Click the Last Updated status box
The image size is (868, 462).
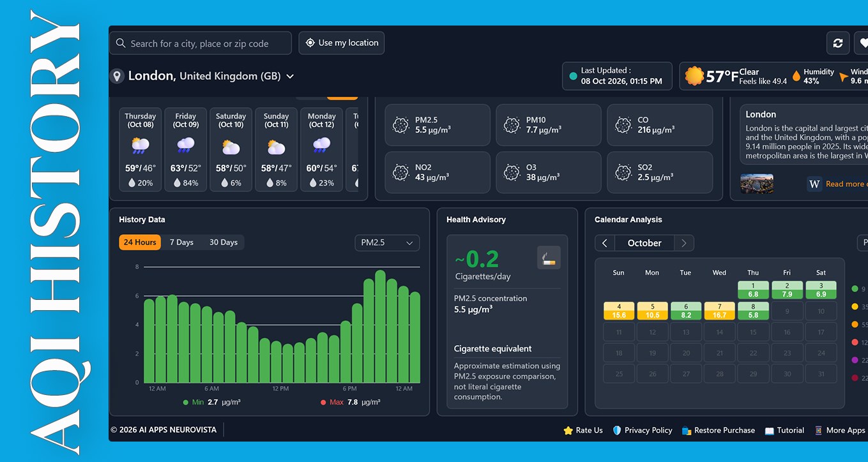tap(617, 76)
